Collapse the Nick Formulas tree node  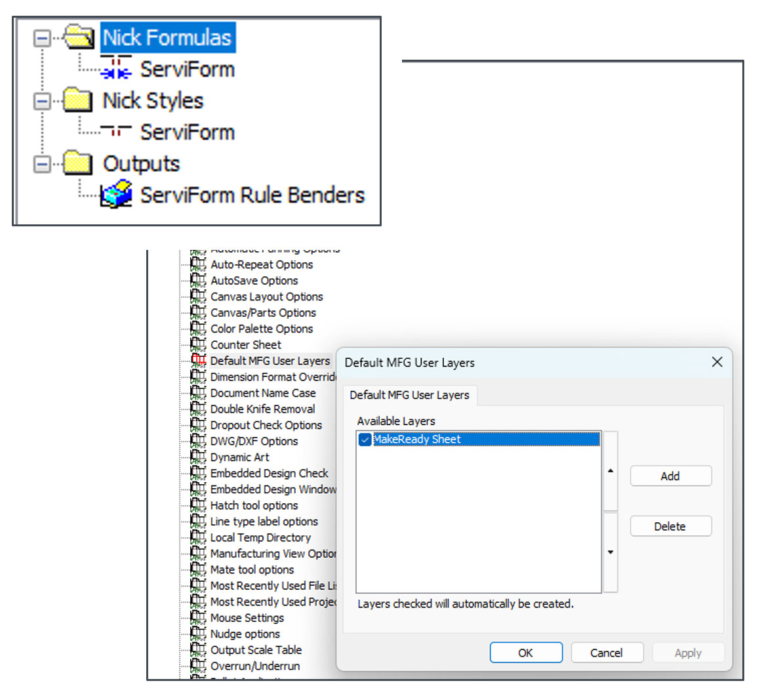click(42, 38)
